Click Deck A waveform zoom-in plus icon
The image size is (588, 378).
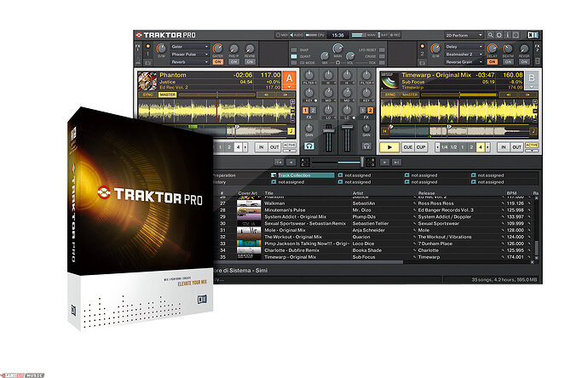tap(293, 101)
